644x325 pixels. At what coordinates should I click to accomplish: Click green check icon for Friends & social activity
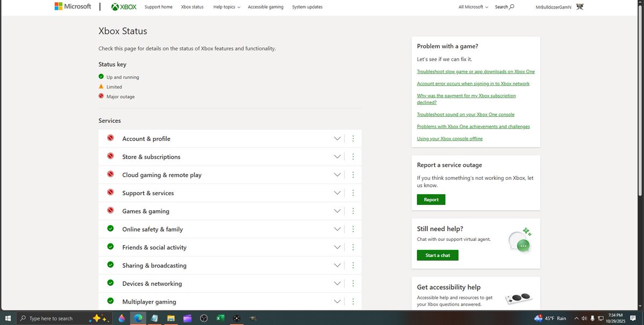pos(110,247)
